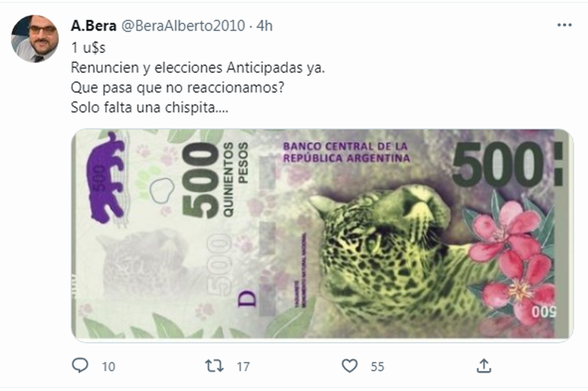Retweet this post using the arrows icon

214,366
